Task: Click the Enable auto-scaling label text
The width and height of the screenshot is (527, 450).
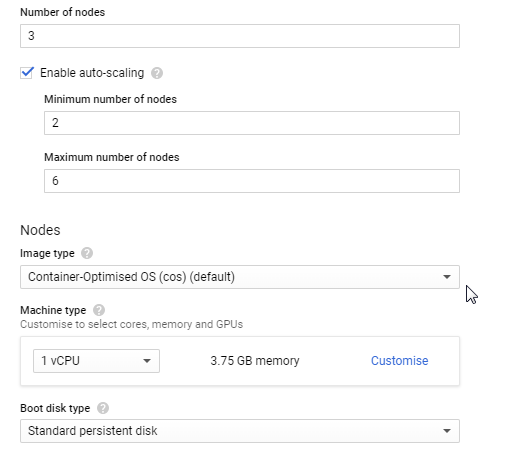Action: 92,73
